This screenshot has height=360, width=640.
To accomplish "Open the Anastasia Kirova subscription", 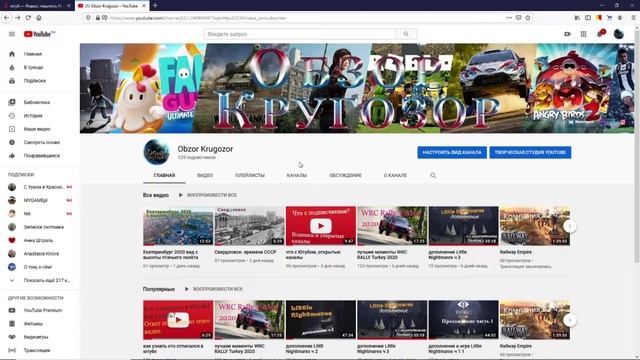I will click(40, 253).
